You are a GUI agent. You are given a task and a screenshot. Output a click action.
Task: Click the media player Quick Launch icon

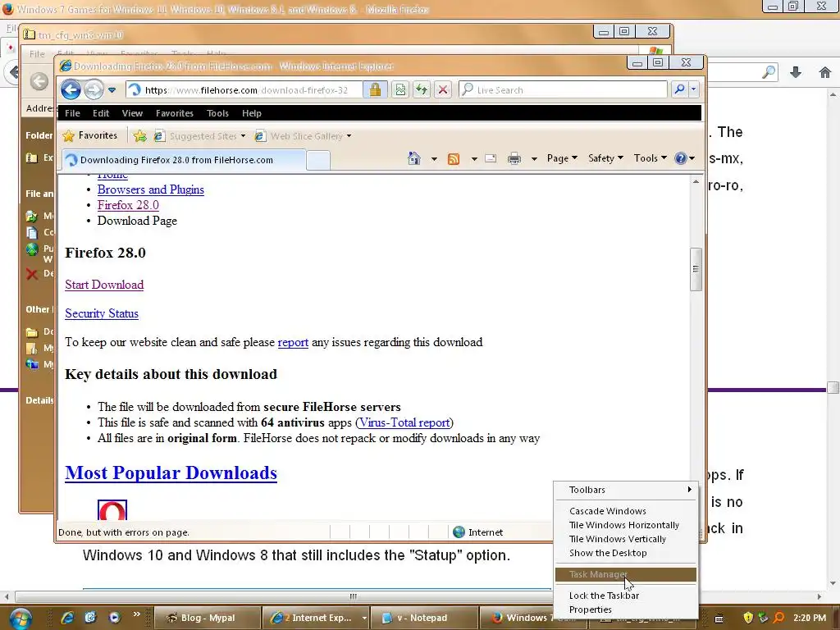(114, 618)
